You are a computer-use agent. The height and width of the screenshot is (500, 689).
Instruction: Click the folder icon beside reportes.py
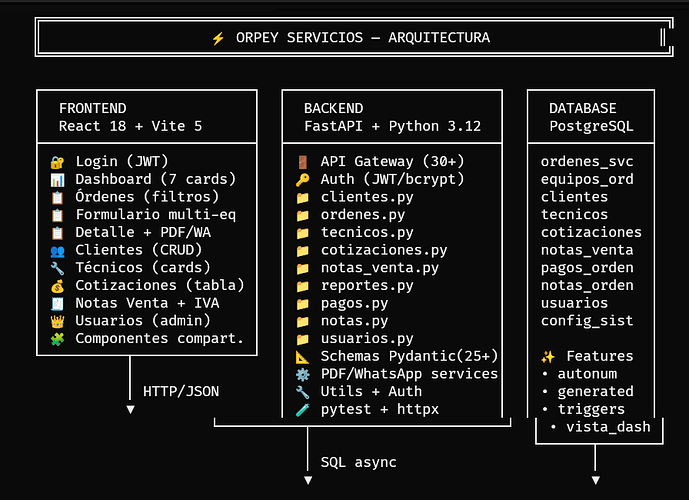tap(302, 286)
